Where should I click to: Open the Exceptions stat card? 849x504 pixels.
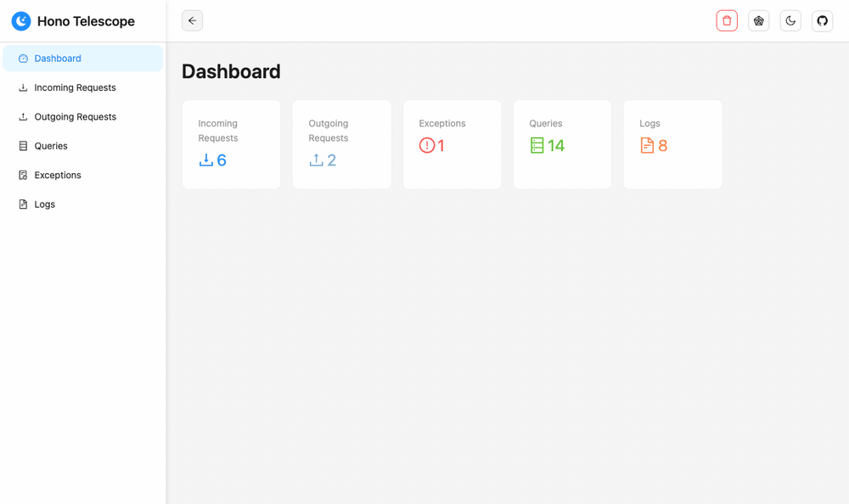[x=453, y=144]
